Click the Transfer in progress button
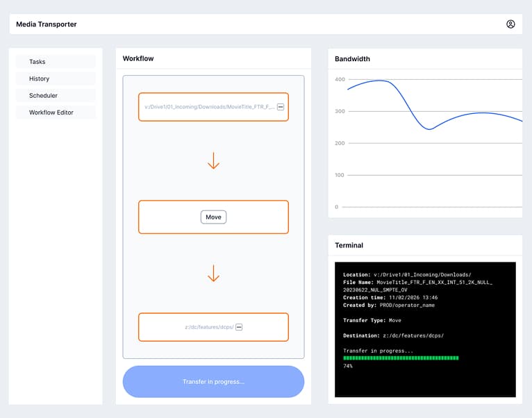Image resolution: width=532 pixels, height=418 pixels. (x=213, y=382)
